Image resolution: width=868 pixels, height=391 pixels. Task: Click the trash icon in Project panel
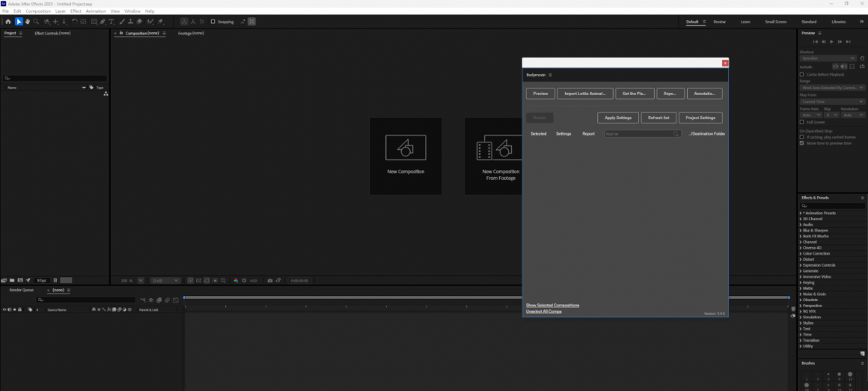coord(55,280)
